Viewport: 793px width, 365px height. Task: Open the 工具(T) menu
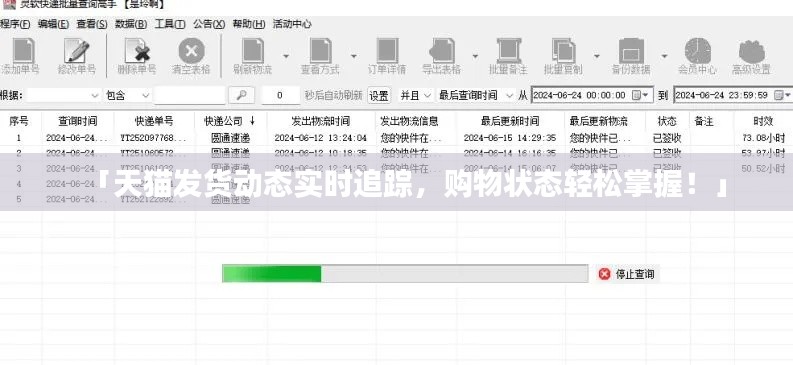[170, 24]
